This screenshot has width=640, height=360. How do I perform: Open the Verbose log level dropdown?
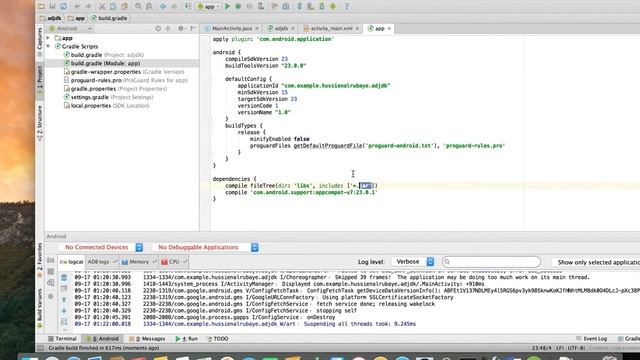pyautogui.click(x=413, y=262)
